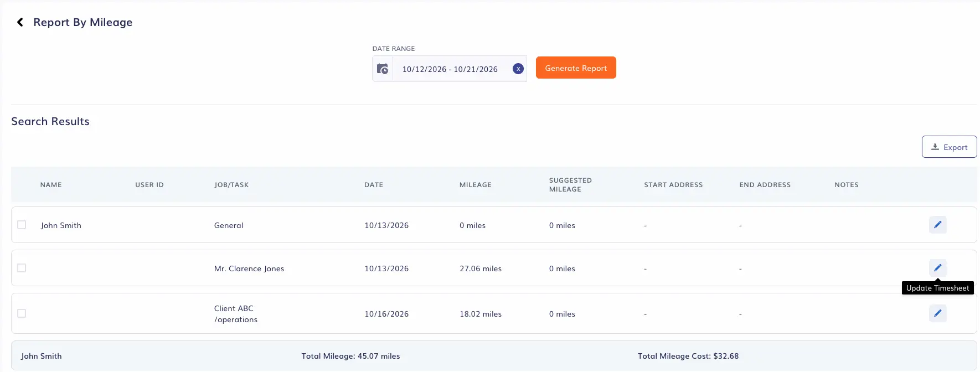Clear the date range with the X icon
This screenshot has width=980, height=372.
point(518,69)
